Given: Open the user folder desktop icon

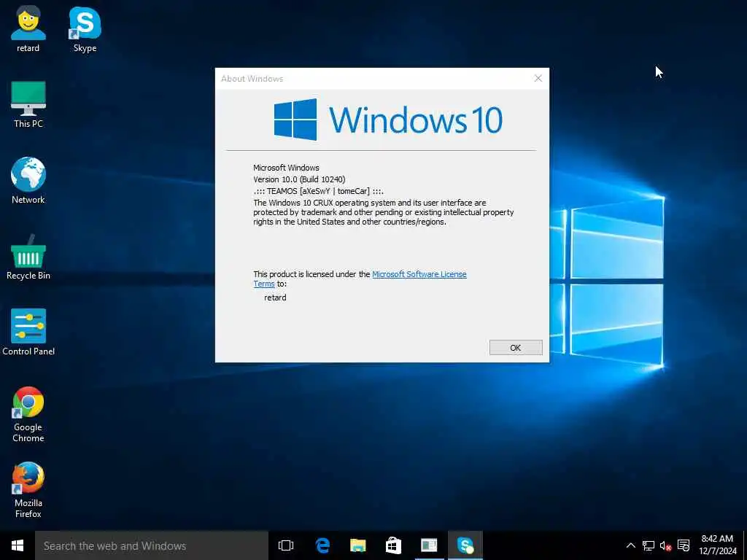Looking at the screenshot, I should click(28, 29).
